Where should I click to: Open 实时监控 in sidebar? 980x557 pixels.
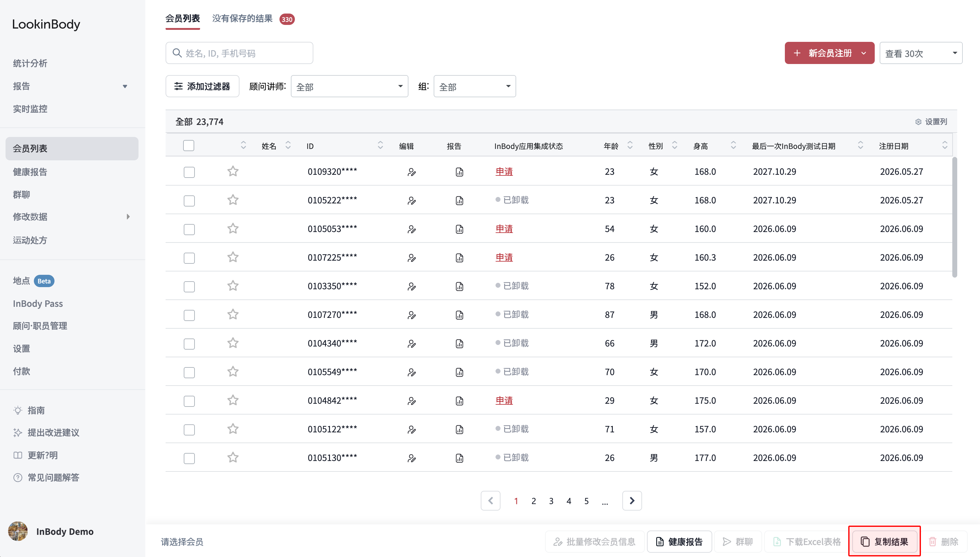pyautogui.click(x=30, y=109)
